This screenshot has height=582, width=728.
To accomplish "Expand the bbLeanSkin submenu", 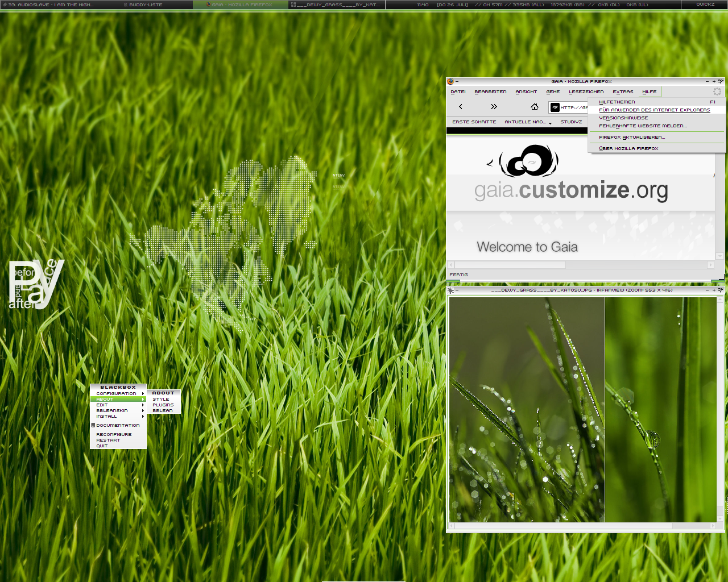I will (118, 410).
